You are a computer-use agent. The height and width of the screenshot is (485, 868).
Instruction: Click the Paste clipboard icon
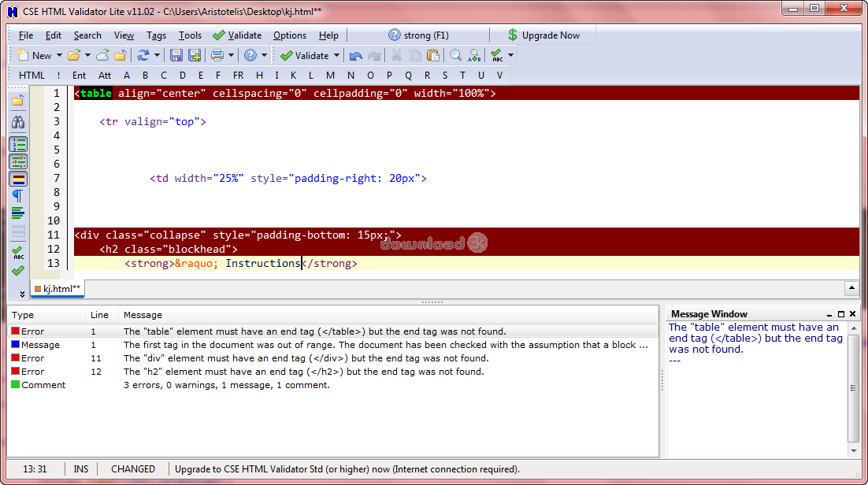pos(433,55)
